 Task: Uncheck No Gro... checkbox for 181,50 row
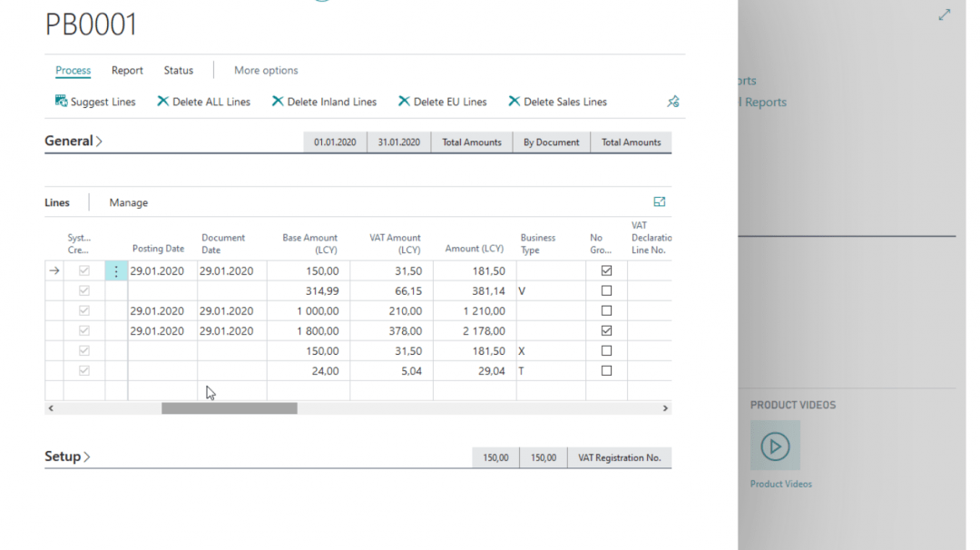[607, 270]
